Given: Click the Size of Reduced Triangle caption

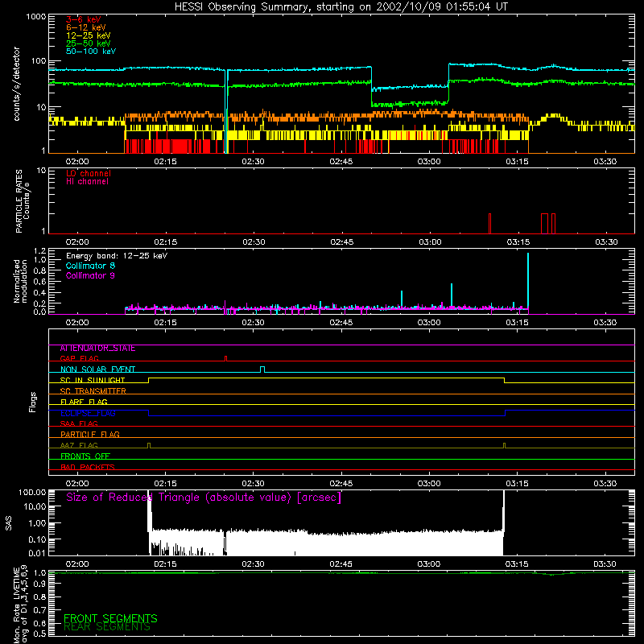Looking at the screenshot, I should (x=204, y=497).
